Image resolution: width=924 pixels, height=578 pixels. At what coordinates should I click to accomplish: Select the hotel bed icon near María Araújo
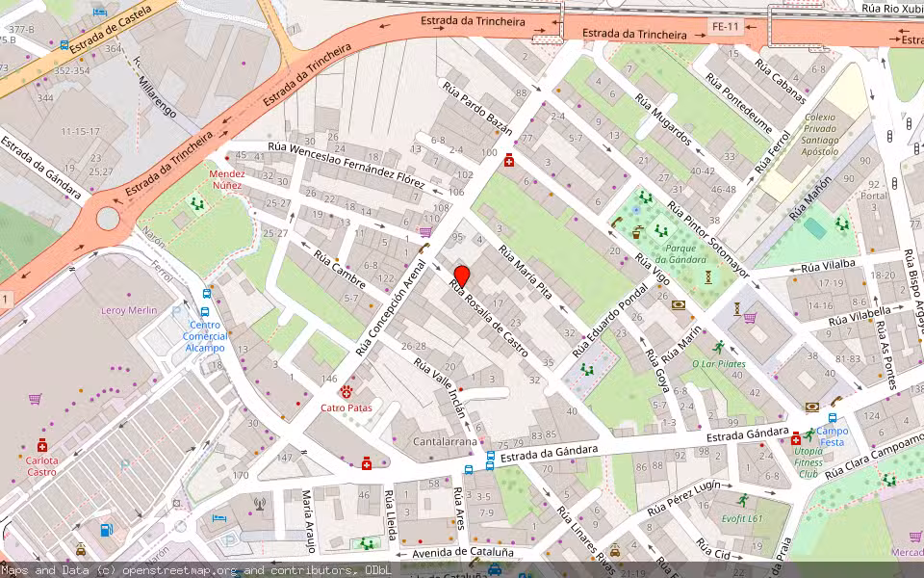pyautogui.click(x=219, y=518)
